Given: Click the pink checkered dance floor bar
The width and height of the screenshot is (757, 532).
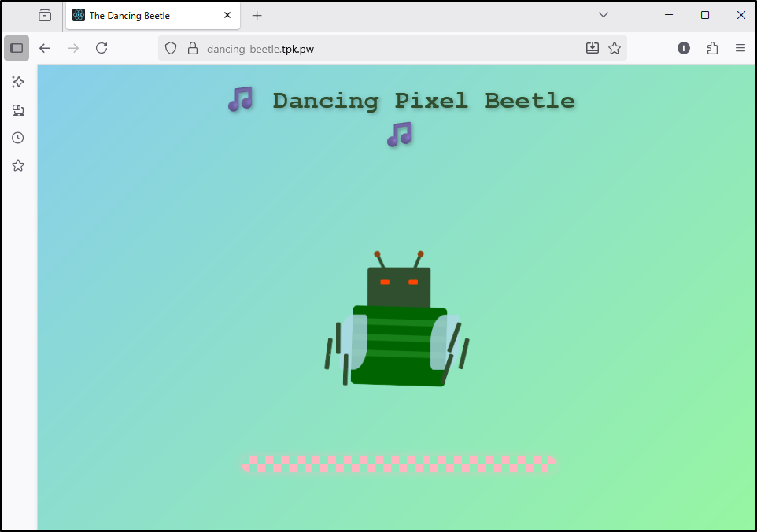Looking at the screenshot, I should [399, 464].
